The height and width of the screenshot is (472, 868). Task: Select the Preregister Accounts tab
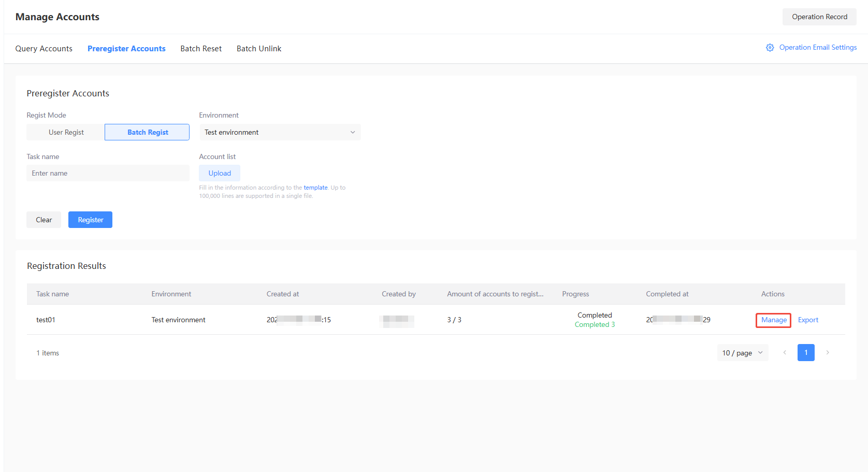click(x=126, y=49)
